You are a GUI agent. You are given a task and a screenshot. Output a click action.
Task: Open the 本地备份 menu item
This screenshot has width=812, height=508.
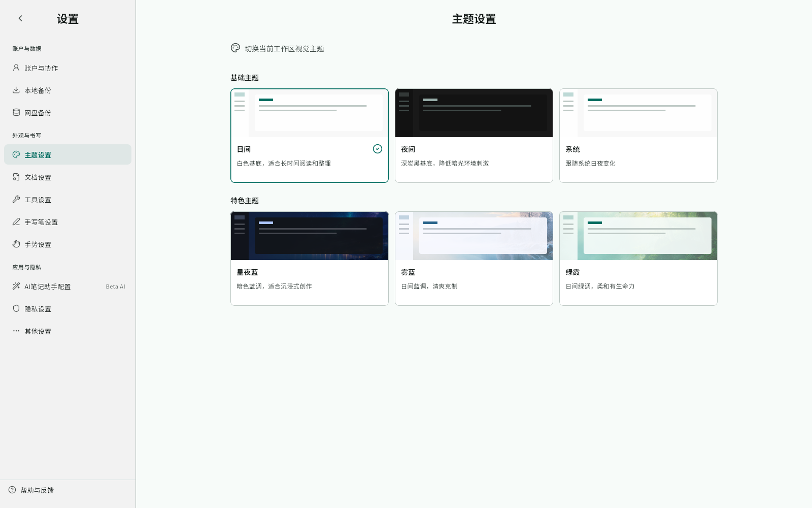click(x=67, y=90)
